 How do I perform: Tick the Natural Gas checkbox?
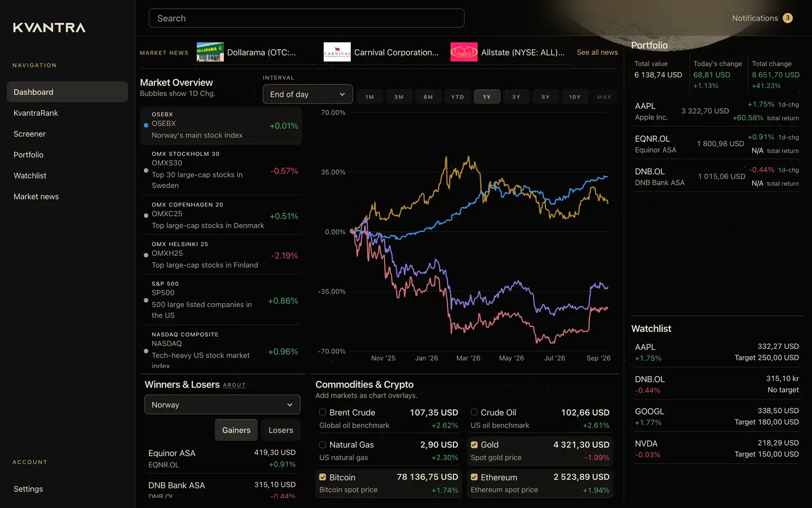323,445
